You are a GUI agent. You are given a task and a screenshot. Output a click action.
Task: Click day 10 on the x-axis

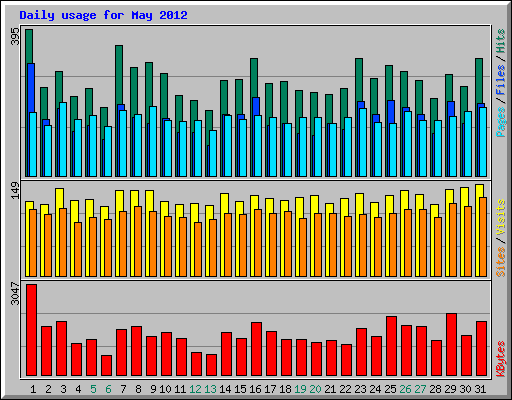tap(165, 389)
